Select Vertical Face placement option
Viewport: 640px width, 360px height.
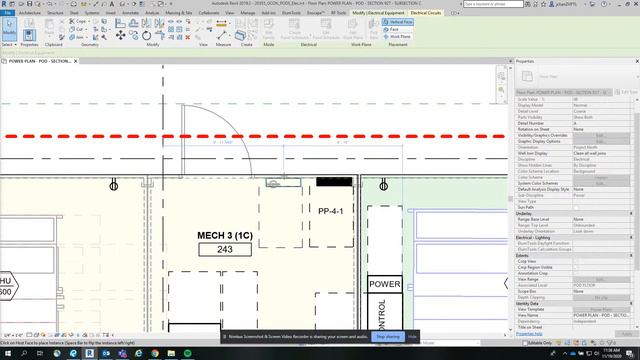(398, 22)
